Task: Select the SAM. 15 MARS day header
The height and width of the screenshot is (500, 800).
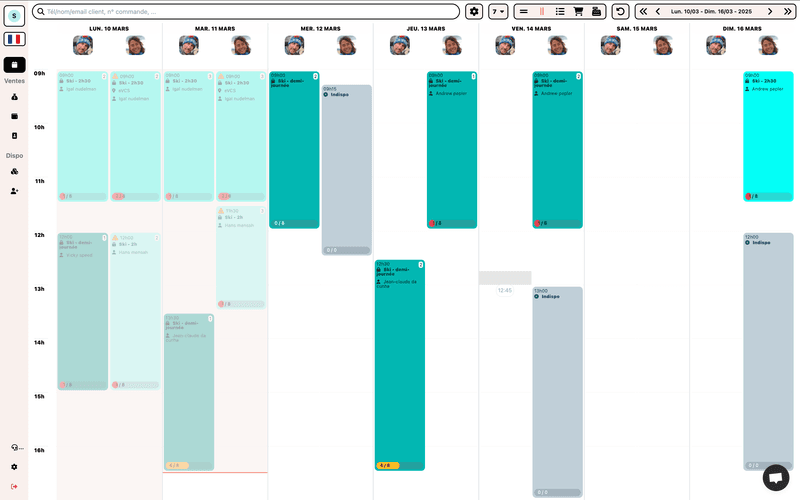Action: [637, 29]
